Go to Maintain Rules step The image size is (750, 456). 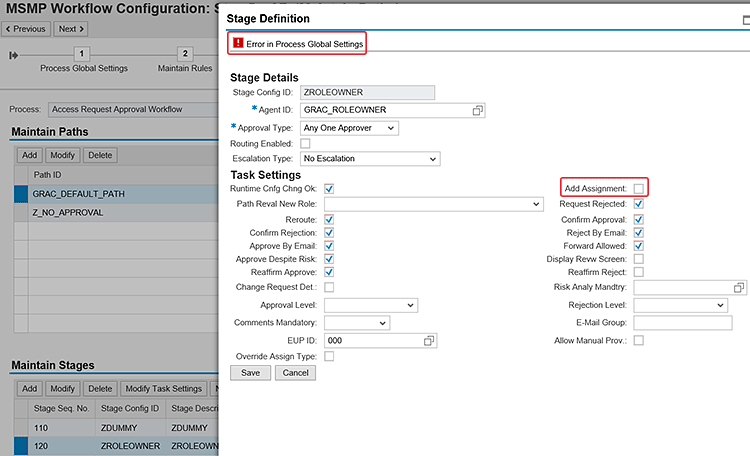tap(184, 54)
